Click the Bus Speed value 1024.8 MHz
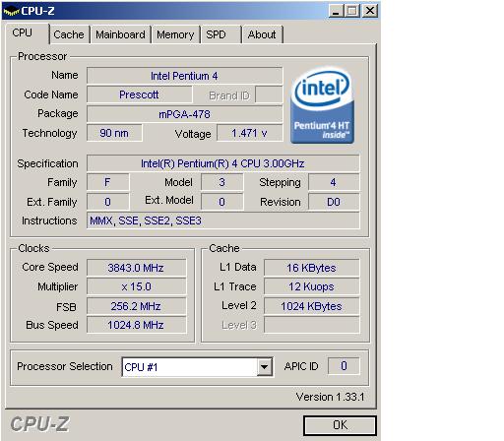 (x=136, y=325)
